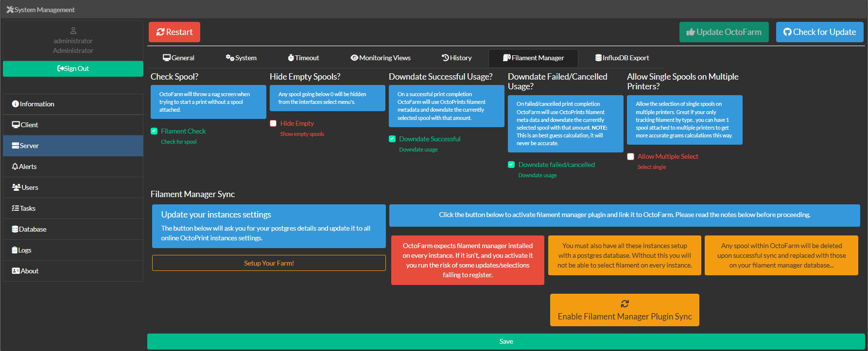The height and width of the screenshot is (351, 868).
Task: Click the "Show empty spools" text
Action: pos(302,134)
